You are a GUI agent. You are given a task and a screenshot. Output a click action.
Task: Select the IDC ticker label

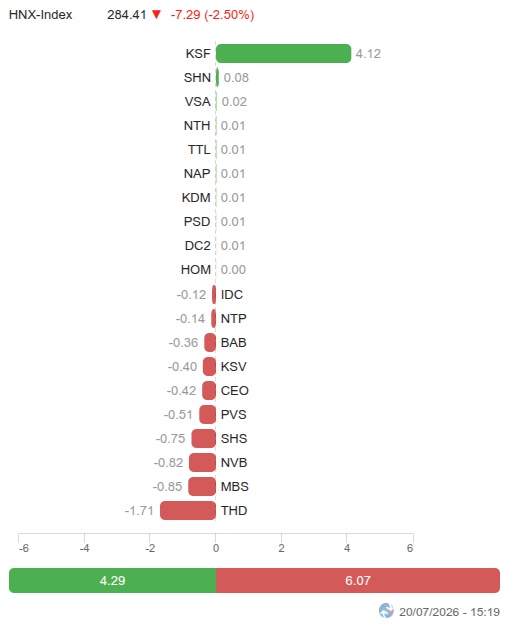coord(232,295)
